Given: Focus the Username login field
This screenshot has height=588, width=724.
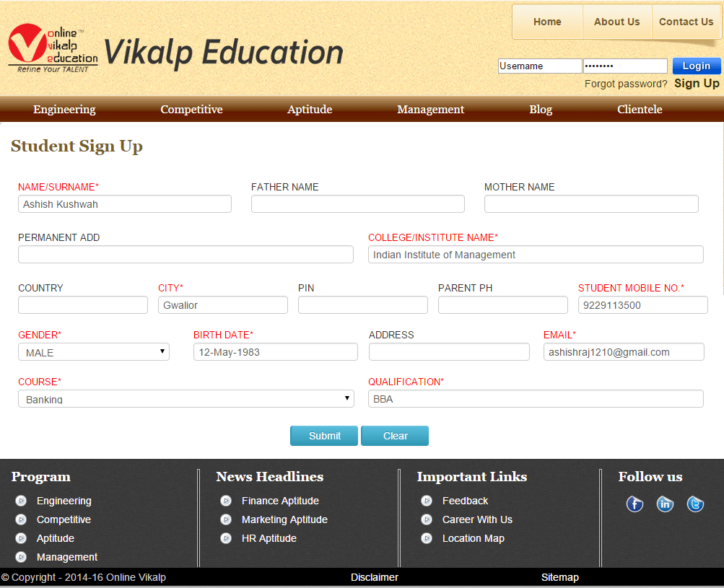Looking at the screenshot, I should (x=540, y=66).
